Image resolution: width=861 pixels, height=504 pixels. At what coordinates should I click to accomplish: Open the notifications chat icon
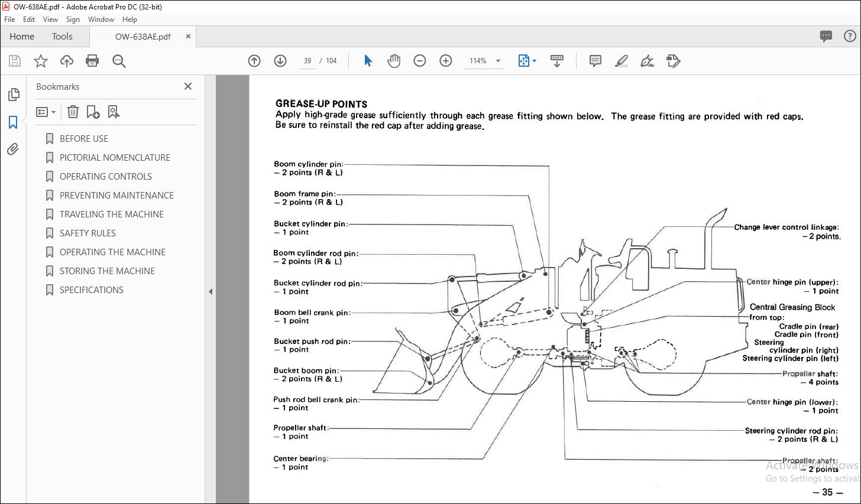826,37
